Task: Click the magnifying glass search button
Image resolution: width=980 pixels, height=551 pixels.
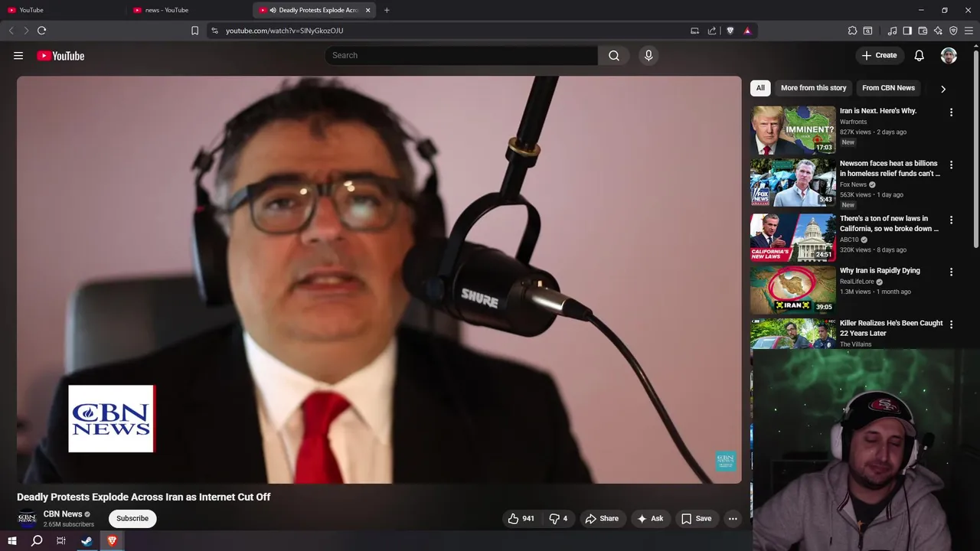Action: pos(614,55)
